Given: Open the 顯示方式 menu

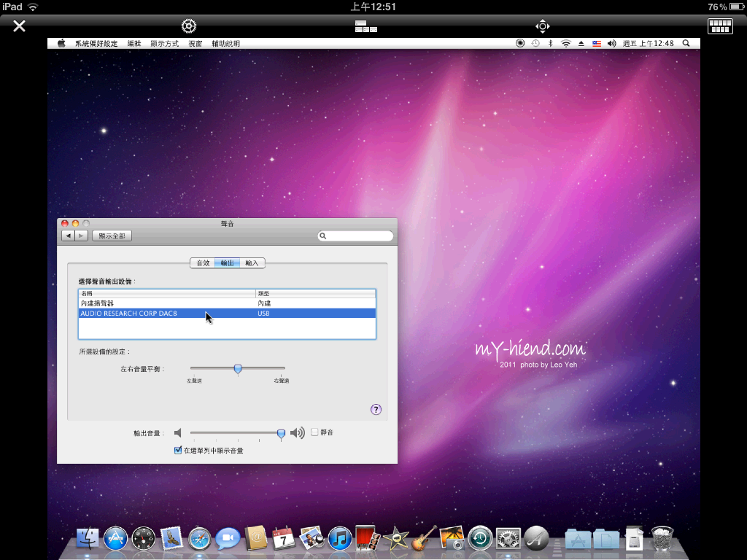Looking at the screenshot, I should click(x=164, y=43).
